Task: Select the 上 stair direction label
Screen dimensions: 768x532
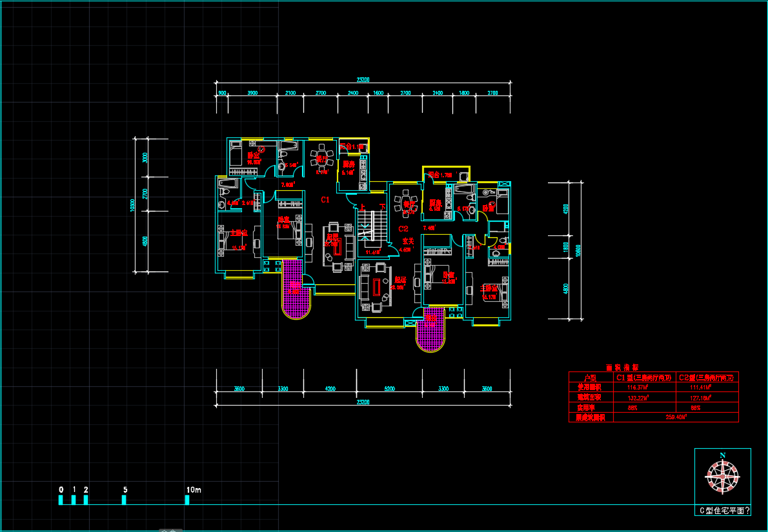Action: [363, 207]
